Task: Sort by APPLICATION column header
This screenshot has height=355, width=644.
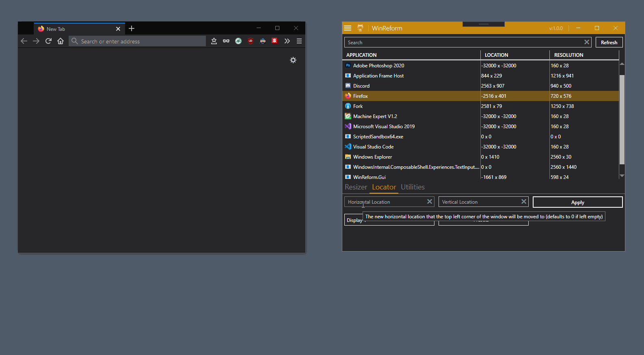Action: point(412,55)
